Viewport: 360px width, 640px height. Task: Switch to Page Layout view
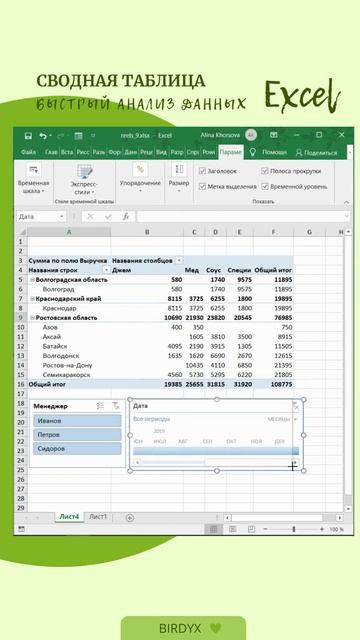[x=233, y=529]
